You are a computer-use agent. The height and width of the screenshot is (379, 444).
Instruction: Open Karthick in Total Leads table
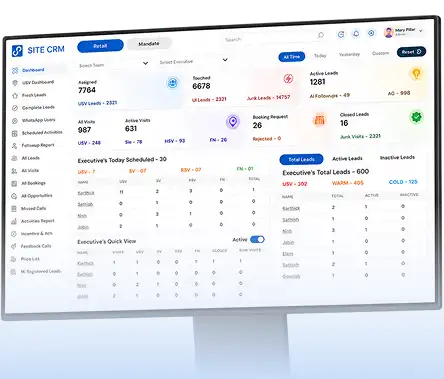tap(291, 208)
